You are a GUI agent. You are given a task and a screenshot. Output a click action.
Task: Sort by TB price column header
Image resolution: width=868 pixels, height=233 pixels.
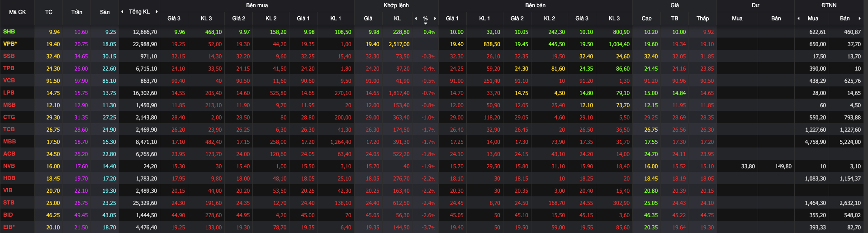tap(674, 19)
